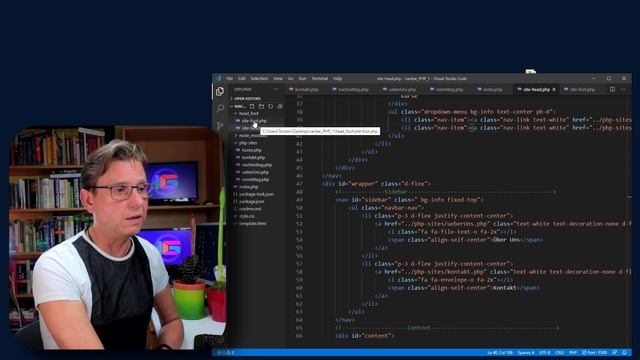The width and height of the screenshot is (640, 360).
Task: Click line number 47 in the gutter
Action: [299, 184]
